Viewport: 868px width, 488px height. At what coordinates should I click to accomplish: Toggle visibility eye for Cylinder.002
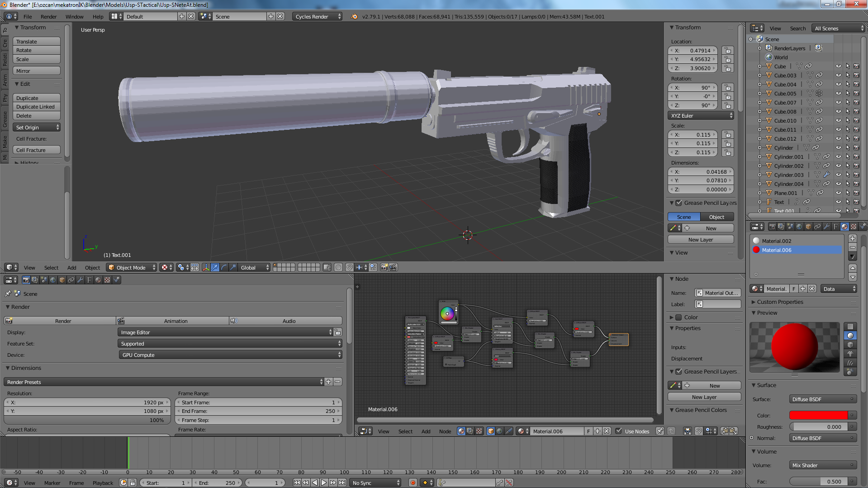[838, 166]
